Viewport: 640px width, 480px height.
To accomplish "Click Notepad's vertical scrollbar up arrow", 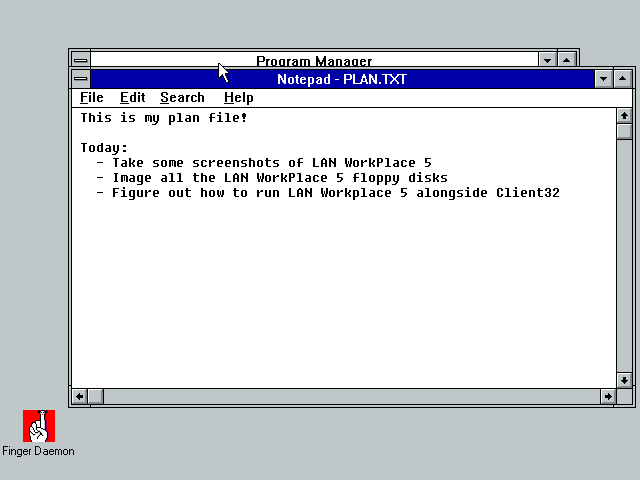I will pos(624,116).
